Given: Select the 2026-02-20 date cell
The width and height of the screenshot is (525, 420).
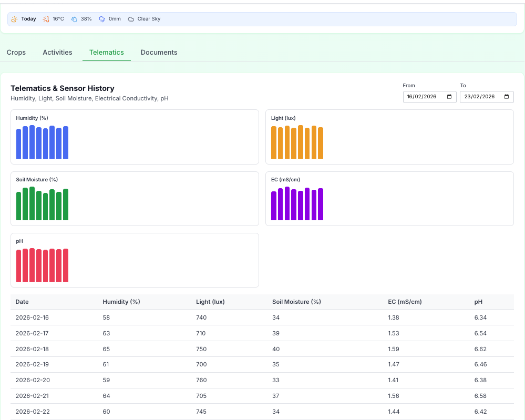Looking at the screenshot, I should tap(33, 380).
